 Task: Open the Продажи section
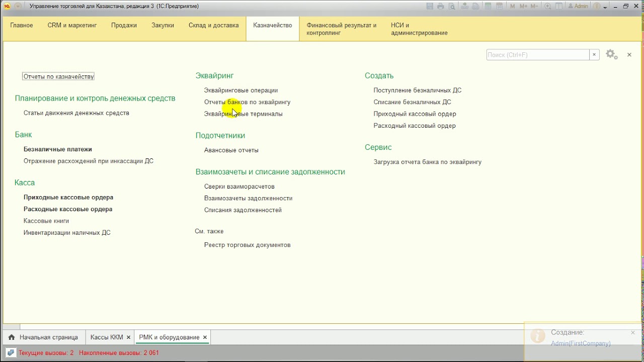(x=124, y=26)
